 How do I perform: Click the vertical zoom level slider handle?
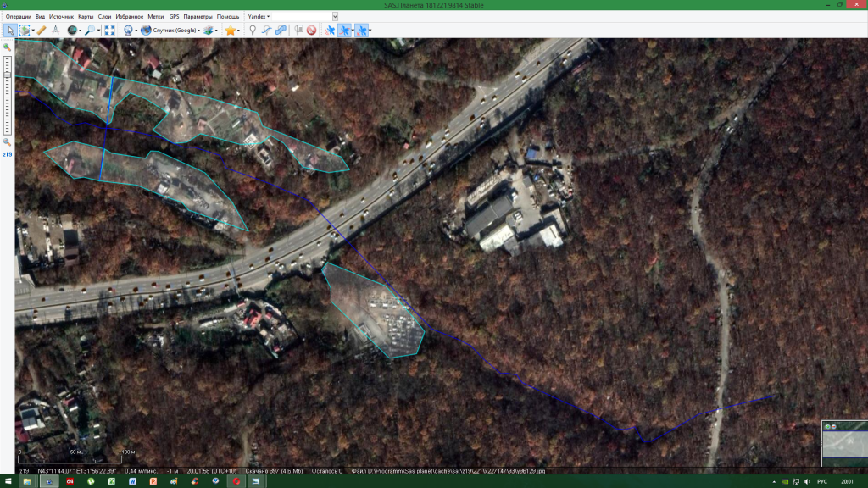tap(8, 75)
